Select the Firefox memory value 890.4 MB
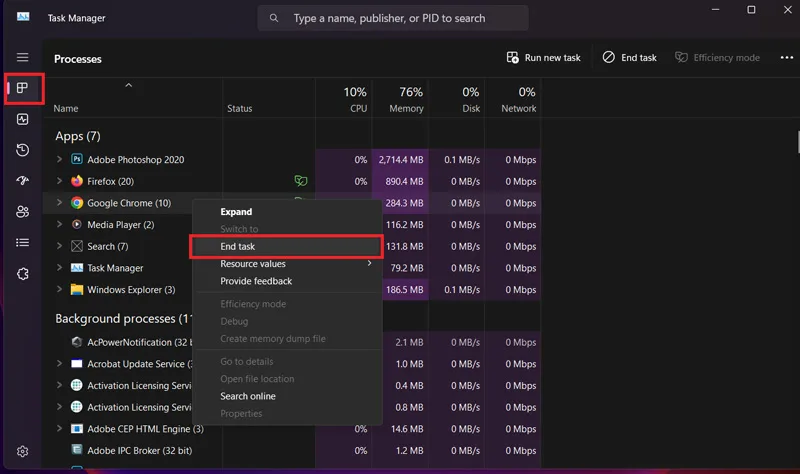 (x=401, y=181)
